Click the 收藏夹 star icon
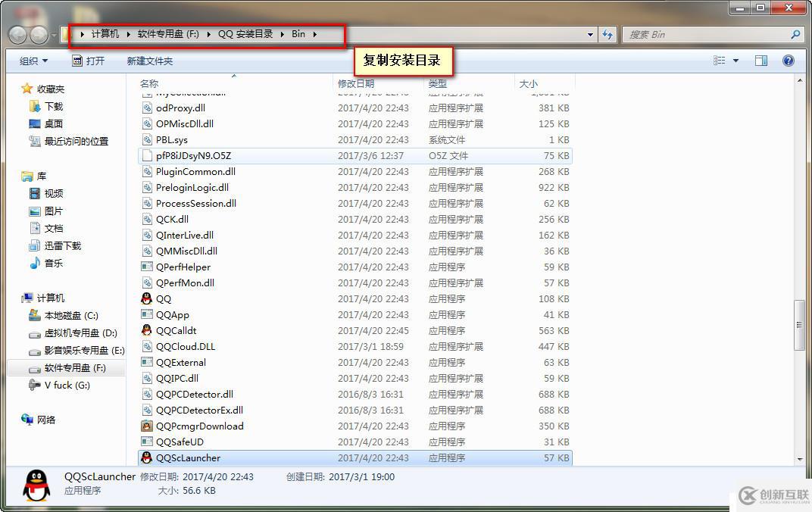The image size is (812, 512). click(x=27, y=89)
